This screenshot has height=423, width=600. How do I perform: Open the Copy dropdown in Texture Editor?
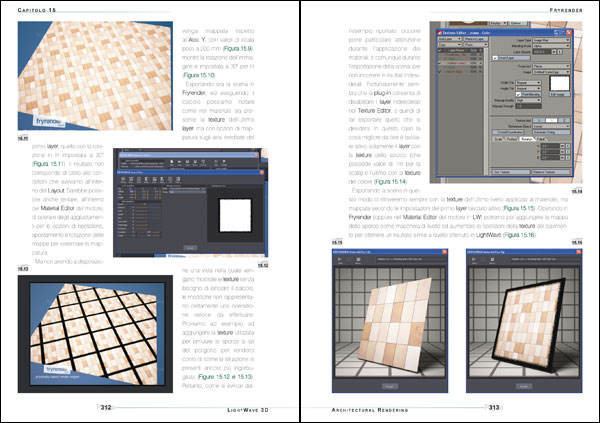[450, 45]
